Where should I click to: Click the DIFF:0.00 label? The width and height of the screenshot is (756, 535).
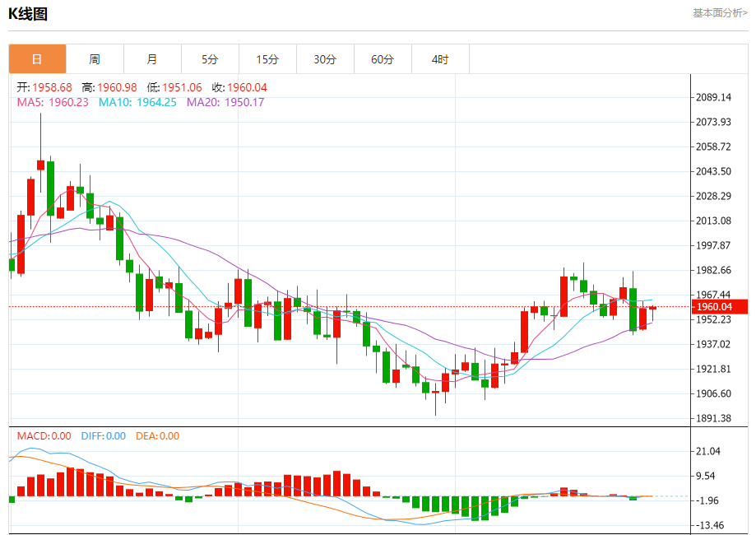click(x=104, y=436)
